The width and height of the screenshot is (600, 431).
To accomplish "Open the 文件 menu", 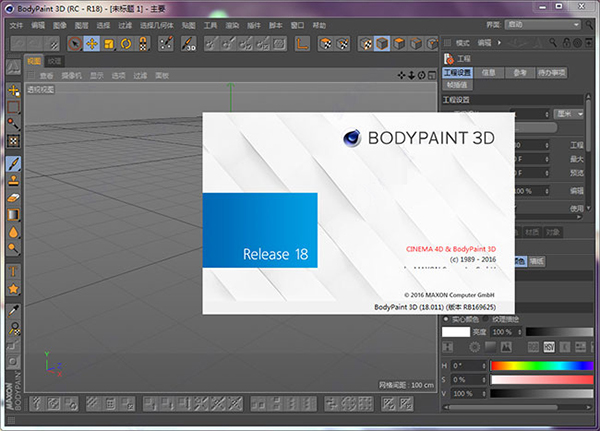I will point(16,24).
